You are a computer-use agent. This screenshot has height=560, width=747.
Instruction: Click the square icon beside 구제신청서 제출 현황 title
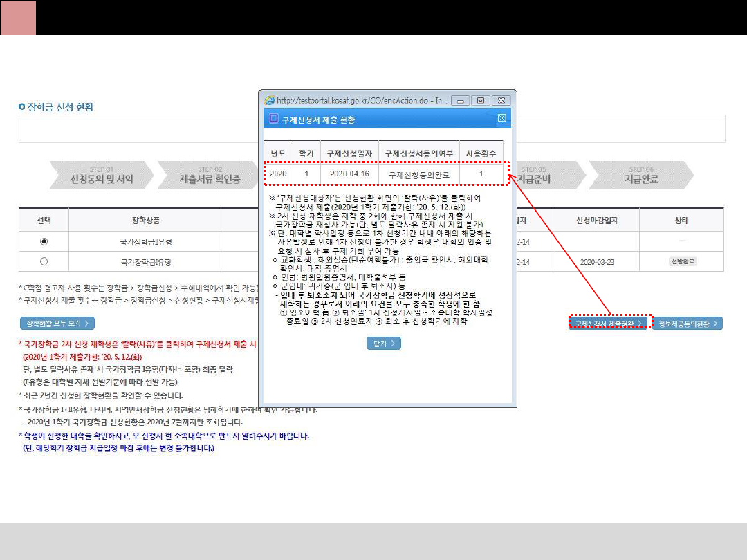tap(274, 120)
